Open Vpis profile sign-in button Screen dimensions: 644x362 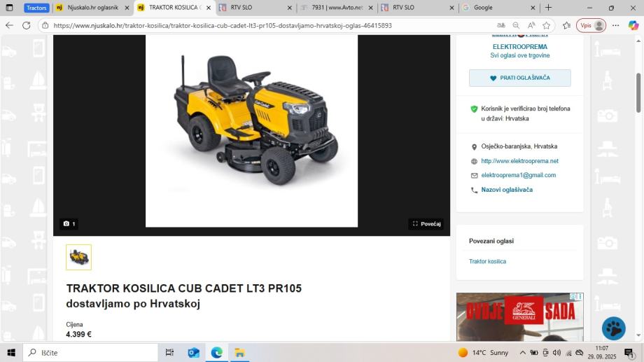591,25
